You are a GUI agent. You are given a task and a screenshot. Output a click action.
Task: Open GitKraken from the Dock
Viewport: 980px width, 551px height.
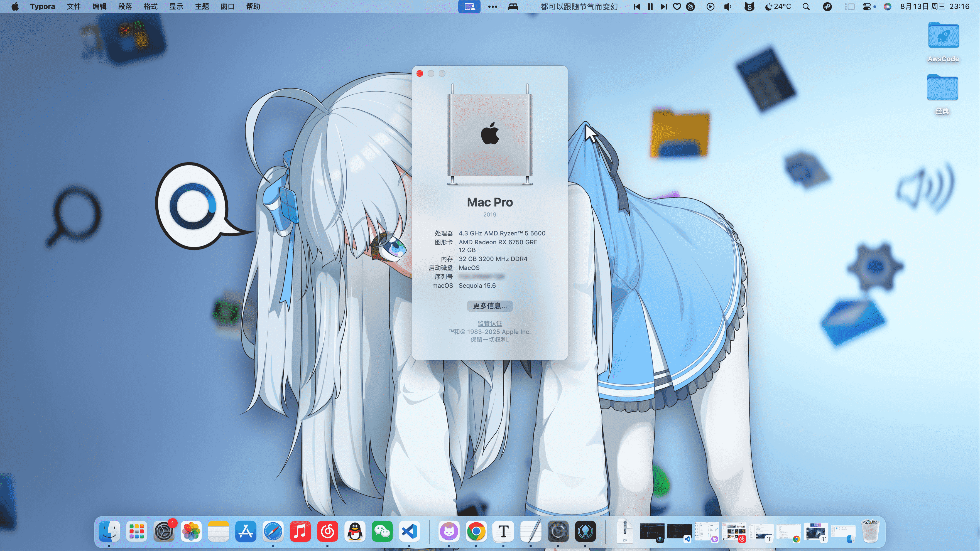[x=585, y=531]
